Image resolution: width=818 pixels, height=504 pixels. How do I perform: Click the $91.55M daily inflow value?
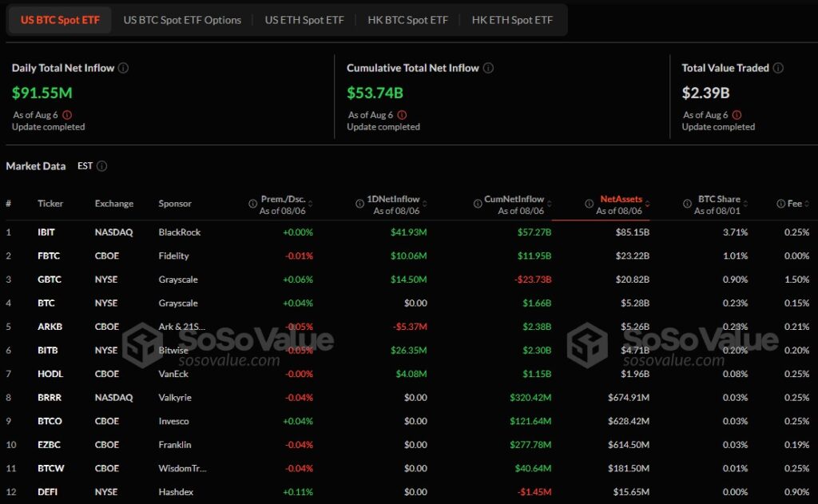42,93
